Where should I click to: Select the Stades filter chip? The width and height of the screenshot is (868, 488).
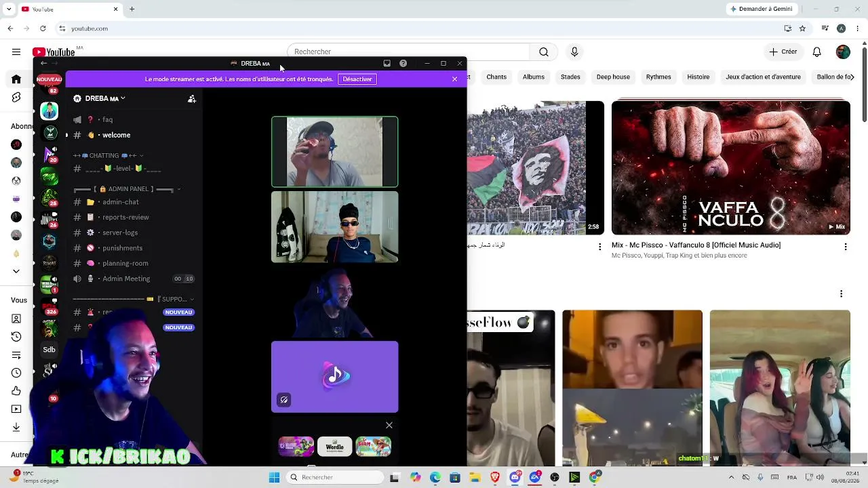tap(570, 77)
